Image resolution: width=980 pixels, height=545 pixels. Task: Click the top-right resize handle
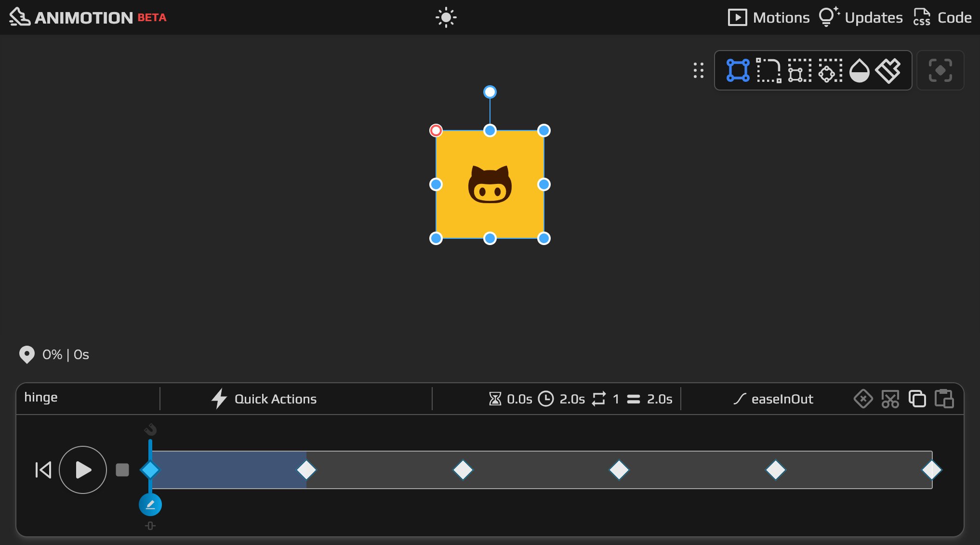click(544, 130)
